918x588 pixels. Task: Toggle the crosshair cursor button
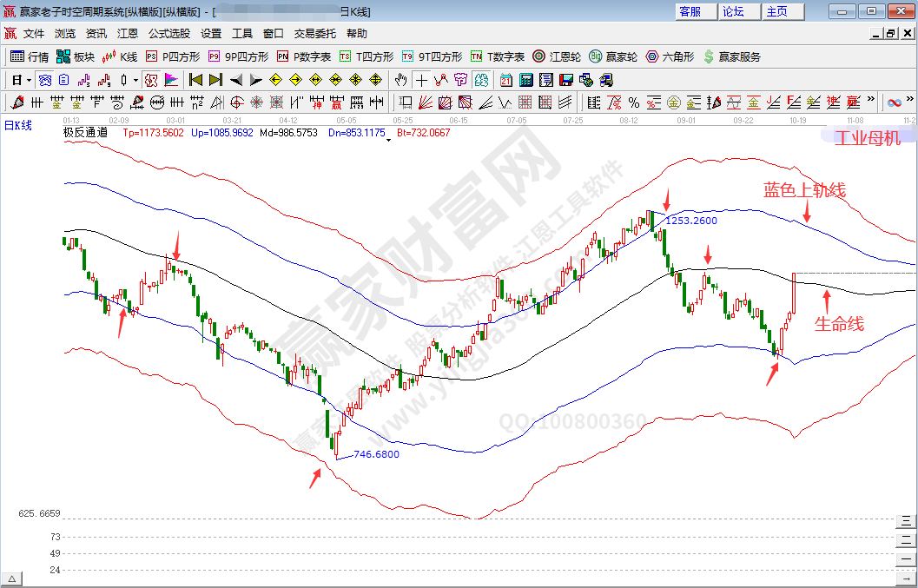pos(421,80)
